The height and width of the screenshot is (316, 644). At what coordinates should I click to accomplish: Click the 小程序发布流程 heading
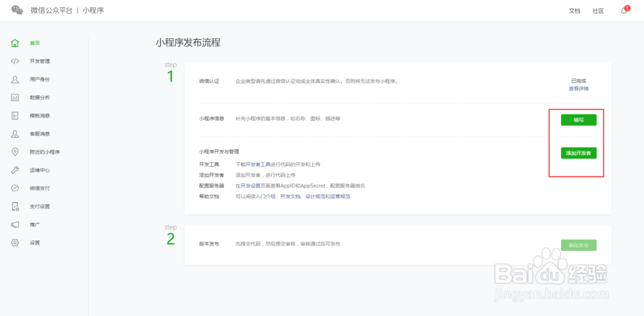pyautogui.click(x=188, y=42)
